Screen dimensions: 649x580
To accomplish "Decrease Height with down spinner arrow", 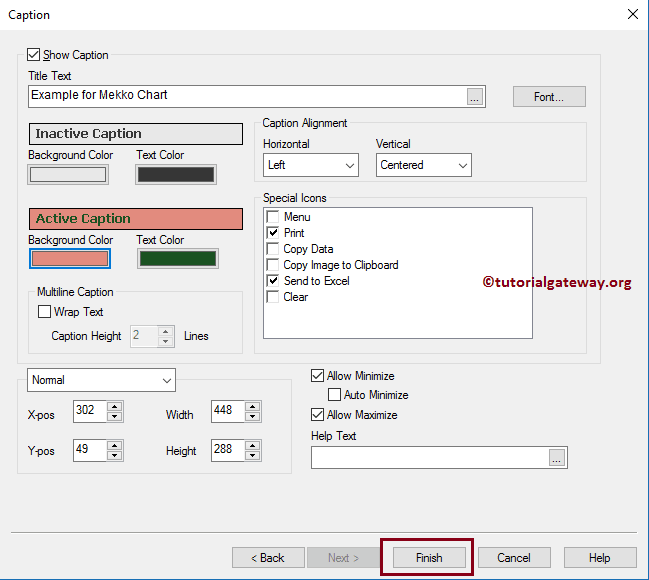I will coord(252,456).
